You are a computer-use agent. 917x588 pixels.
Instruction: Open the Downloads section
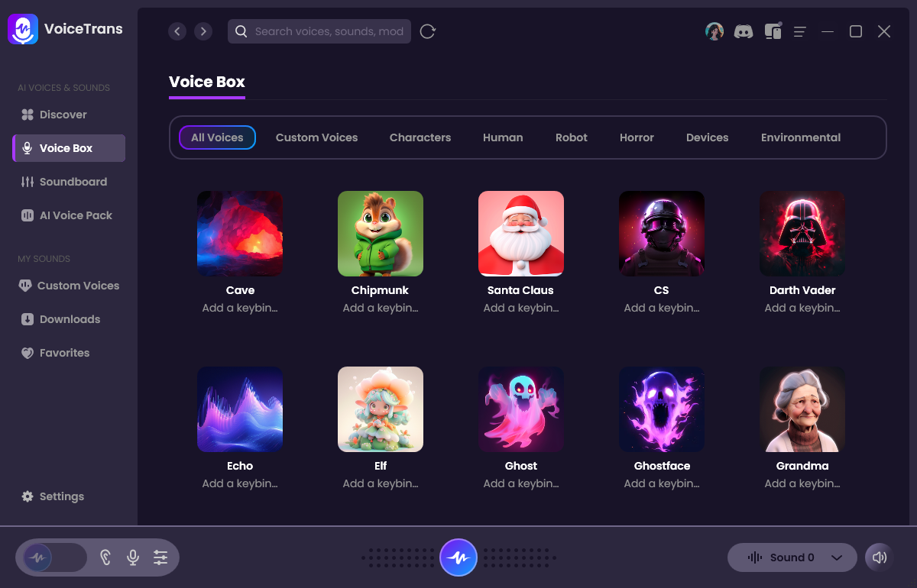pyautogui.click(x=70, y=318)
